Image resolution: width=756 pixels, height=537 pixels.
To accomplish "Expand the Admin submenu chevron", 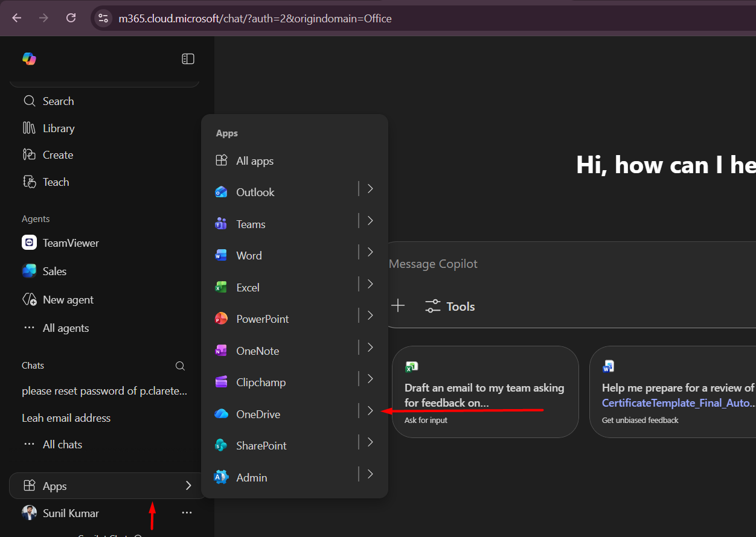I will (x=370, y=474).
